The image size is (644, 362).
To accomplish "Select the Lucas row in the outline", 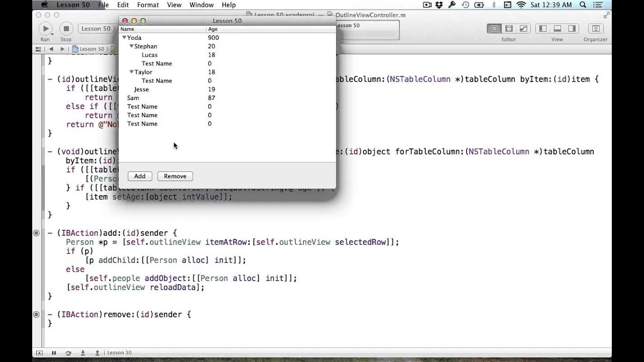I will click(x=227, y=55).
